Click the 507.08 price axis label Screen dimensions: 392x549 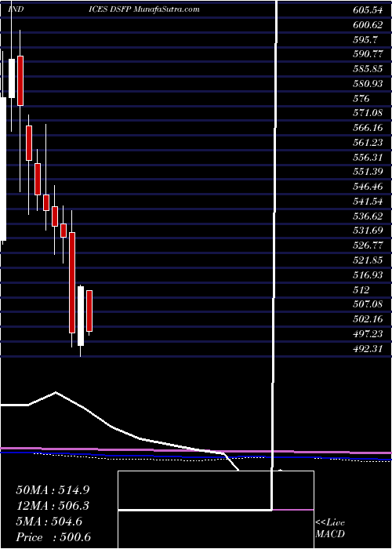[368, 304]
